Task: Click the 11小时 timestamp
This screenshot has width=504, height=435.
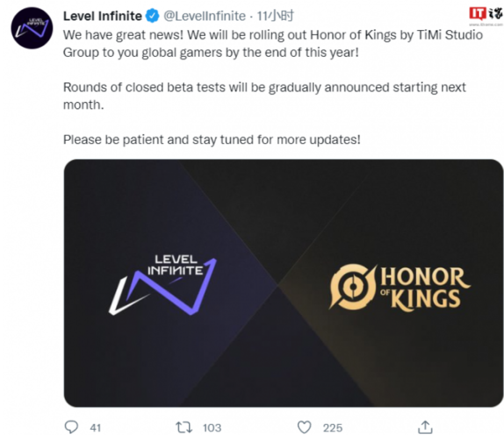Action: pos(275,16)
